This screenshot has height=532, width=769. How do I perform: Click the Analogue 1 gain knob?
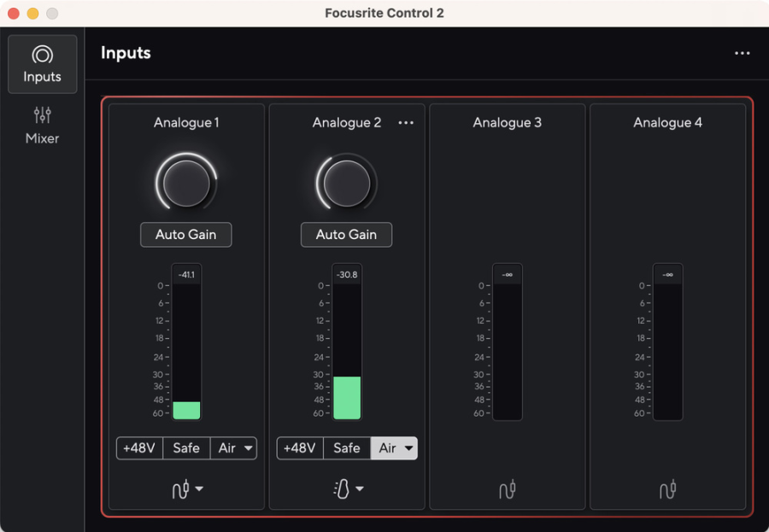[186, 183]
